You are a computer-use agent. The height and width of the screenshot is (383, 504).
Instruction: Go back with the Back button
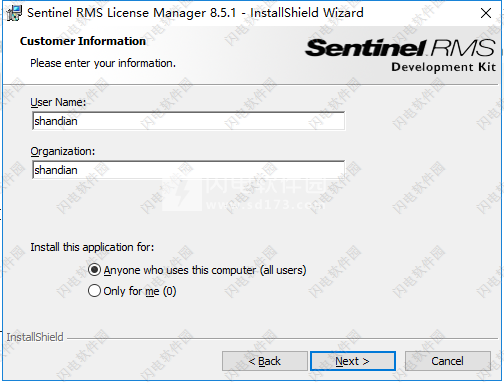(x=265, y=361)
